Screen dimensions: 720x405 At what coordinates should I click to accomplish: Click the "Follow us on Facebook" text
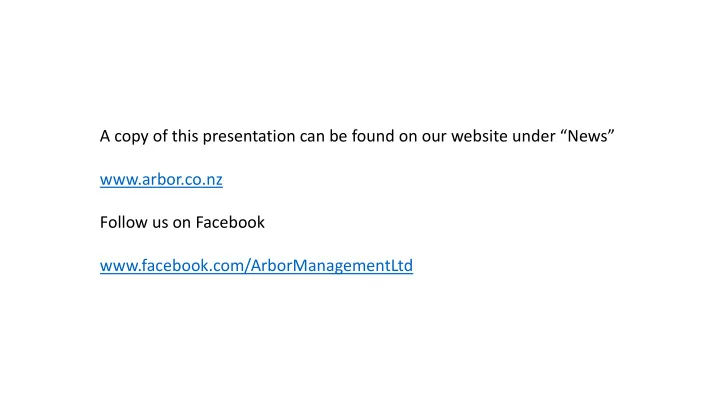182,222
